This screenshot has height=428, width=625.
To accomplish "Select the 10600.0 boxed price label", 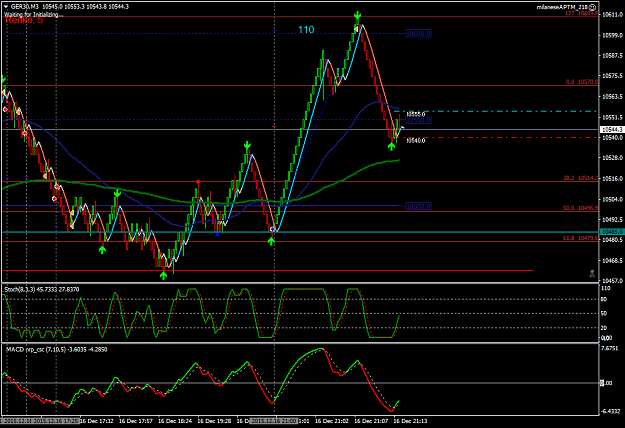I will click(418, 34).
